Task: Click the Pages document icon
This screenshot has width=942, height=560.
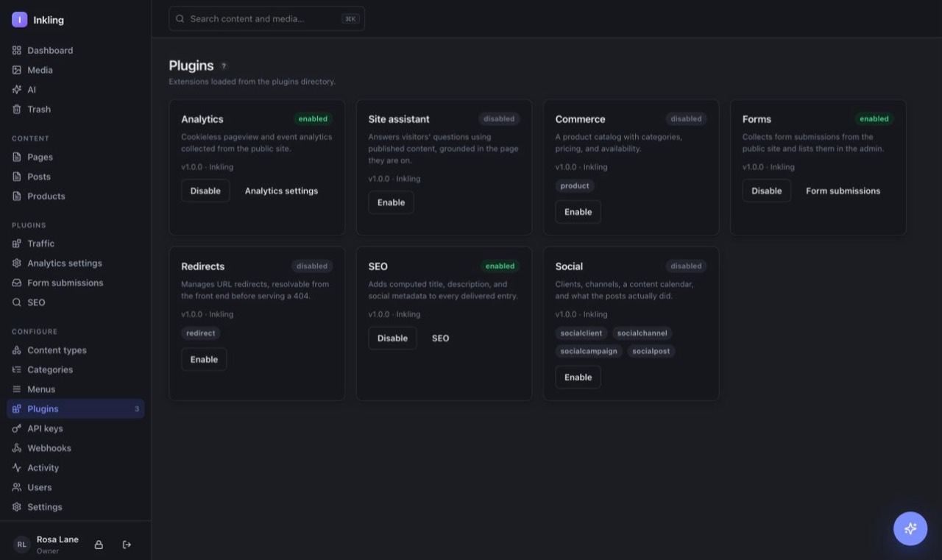Action: click(17, 157)
